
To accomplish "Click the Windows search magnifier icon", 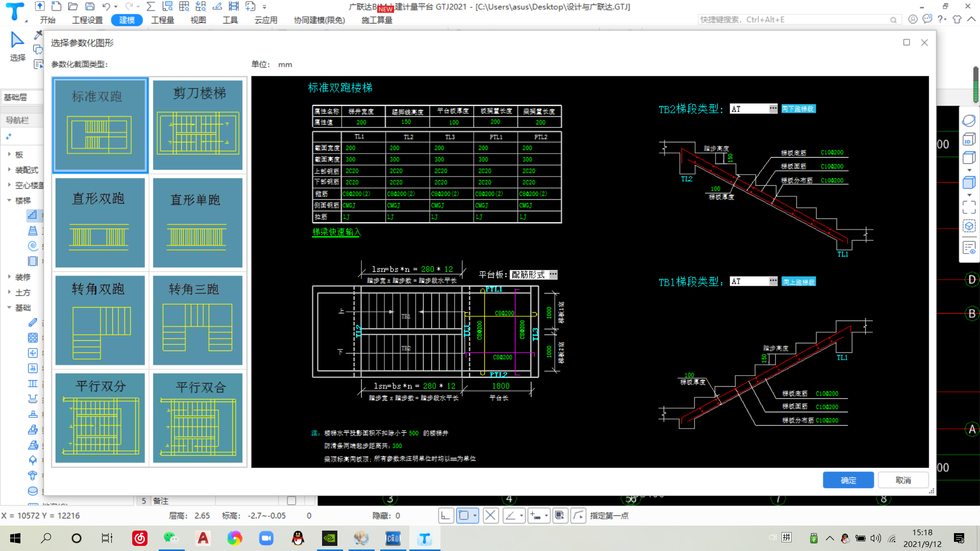I will click(x=46, y=538).
